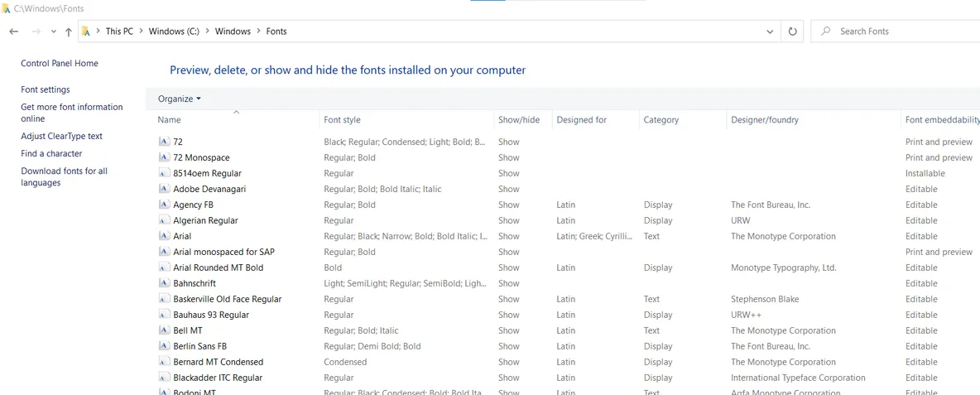Refresh the Fonts folder view
980x395 pixels.
click(792, 31)
